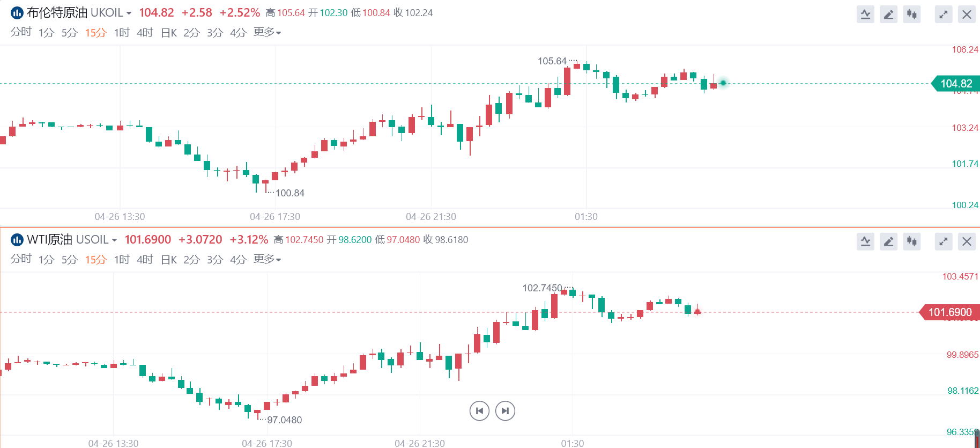Open indicator icon in WTI chart toolbar

tap(865, 241)
